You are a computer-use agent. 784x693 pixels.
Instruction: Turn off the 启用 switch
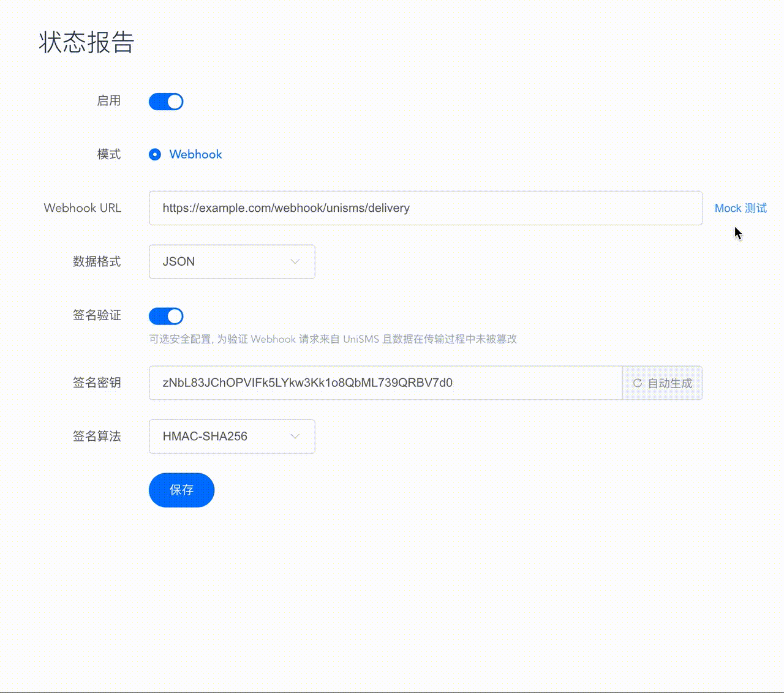tap(166, 102)
